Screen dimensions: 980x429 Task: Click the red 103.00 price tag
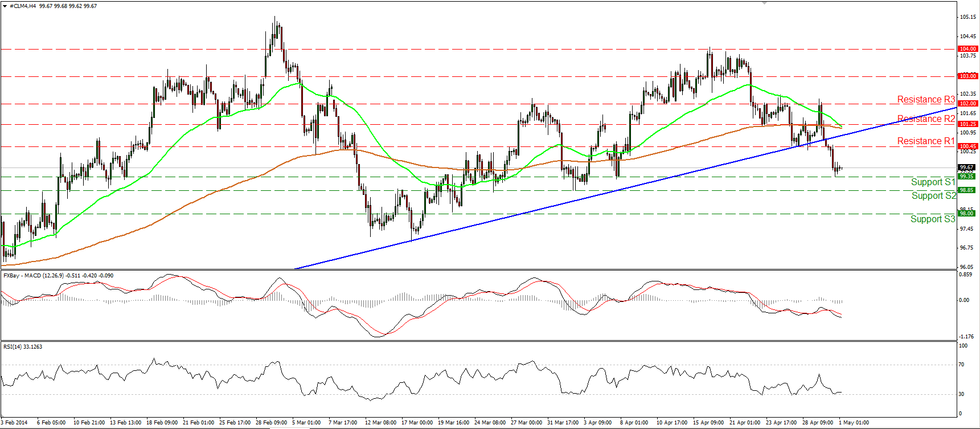pyautogui.click(x=968, y=76)
